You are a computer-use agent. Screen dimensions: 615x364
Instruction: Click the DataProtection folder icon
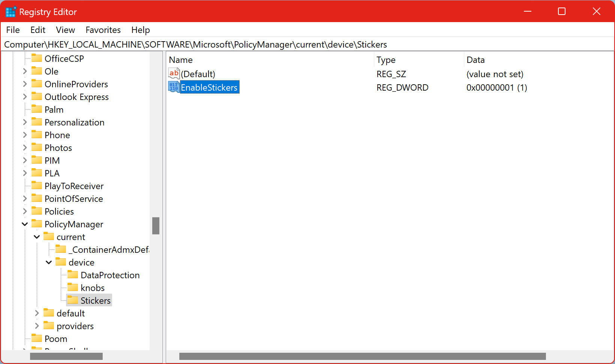73,274
